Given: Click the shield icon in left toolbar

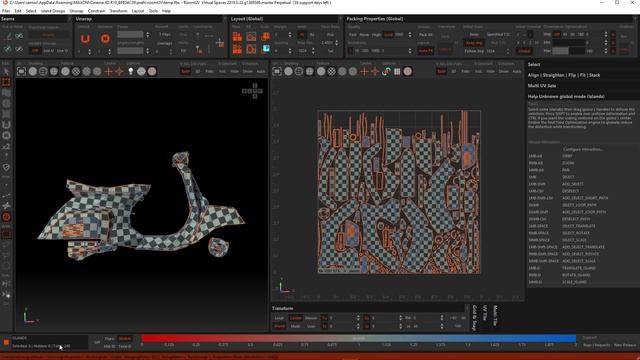Looking at the screenshot, I should coord(6,167).
